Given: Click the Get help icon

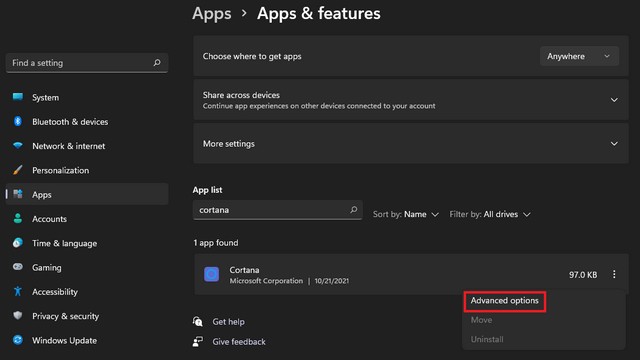Looking at the screenshot, I should (x=198, y=321).
